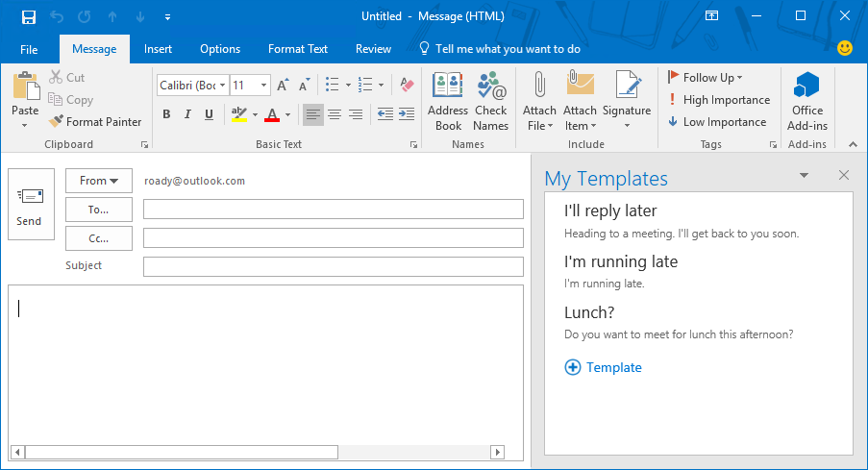Click the Cc... button
This screenshot has width=868, height=470.
pos(99,238)
